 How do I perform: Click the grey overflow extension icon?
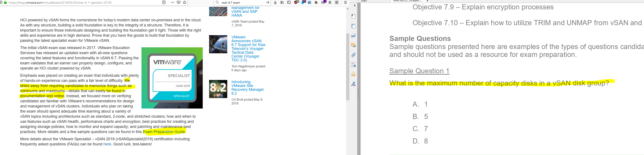337,3
